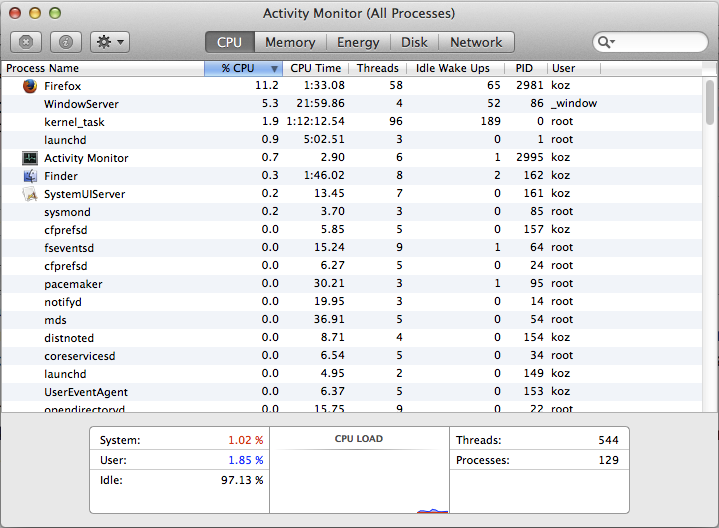Image resolution: width=719 pixels, height=528 pixels.
Task: Click the Firefox icon in process list
Action: 30,86
